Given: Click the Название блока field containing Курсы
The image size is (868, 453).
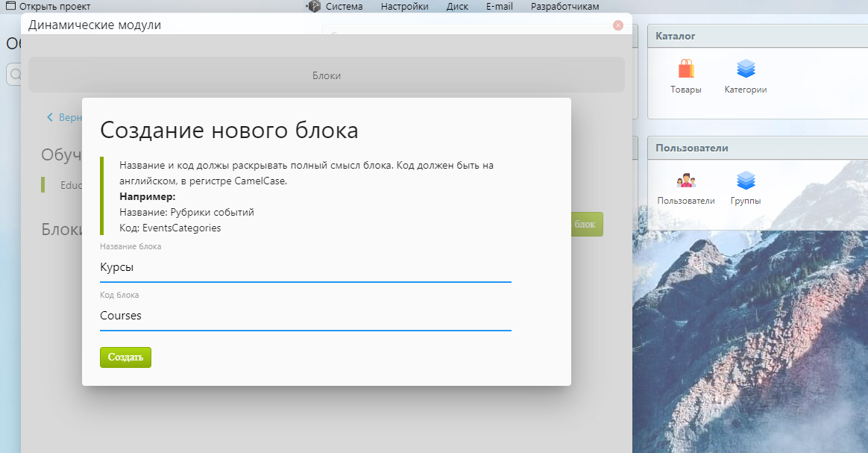Looking at the screenshot, I should 305,267.
